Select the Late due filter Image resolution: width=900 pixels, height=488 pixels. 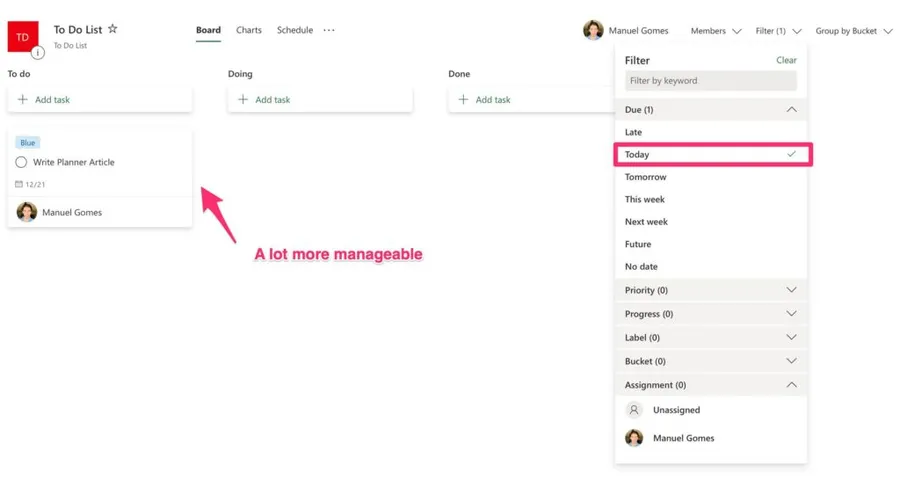click(634, 132)
